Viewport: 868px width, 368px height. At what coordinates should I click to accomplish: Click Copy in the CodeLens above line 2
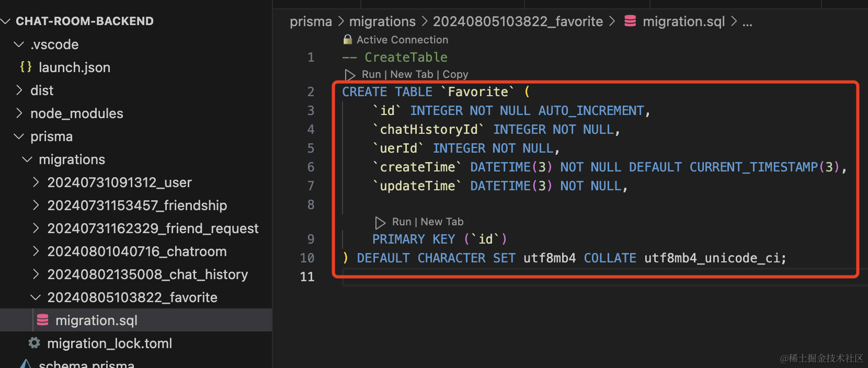455,74
